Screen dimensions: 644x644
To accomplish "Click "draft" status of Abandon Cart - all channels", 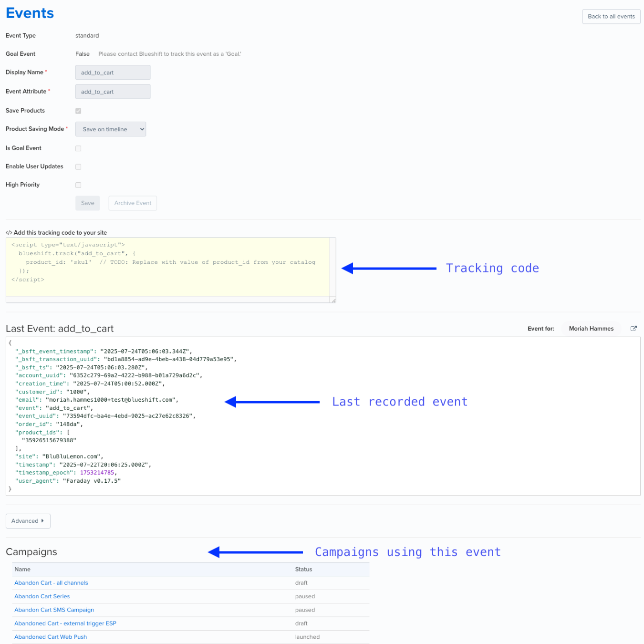I will coord(301,583).
